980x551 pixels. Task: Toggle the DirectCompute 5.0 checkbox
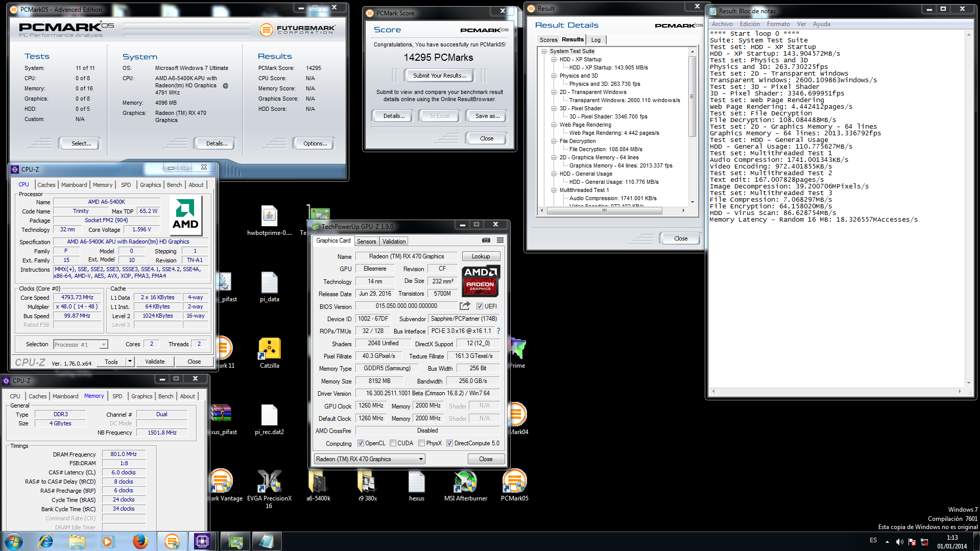pyautogui.click(x=449, y=443)
